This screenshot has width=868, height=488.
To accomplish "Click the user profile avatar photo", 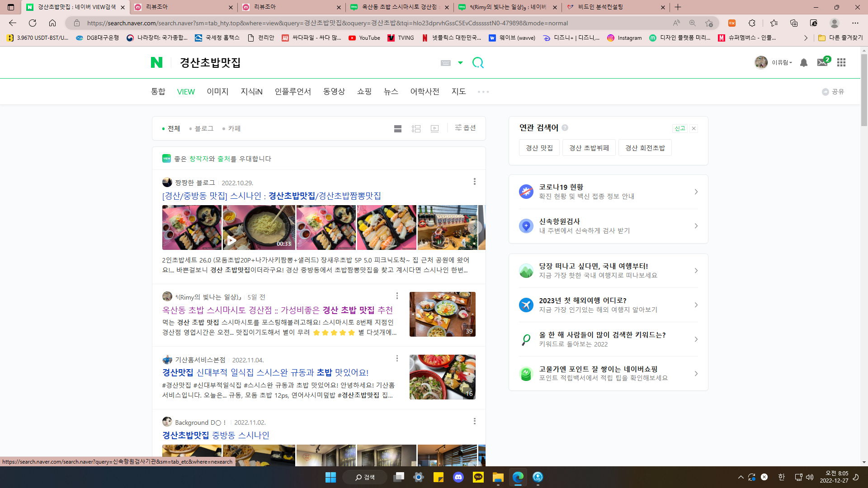I will (x=761, y=62).
